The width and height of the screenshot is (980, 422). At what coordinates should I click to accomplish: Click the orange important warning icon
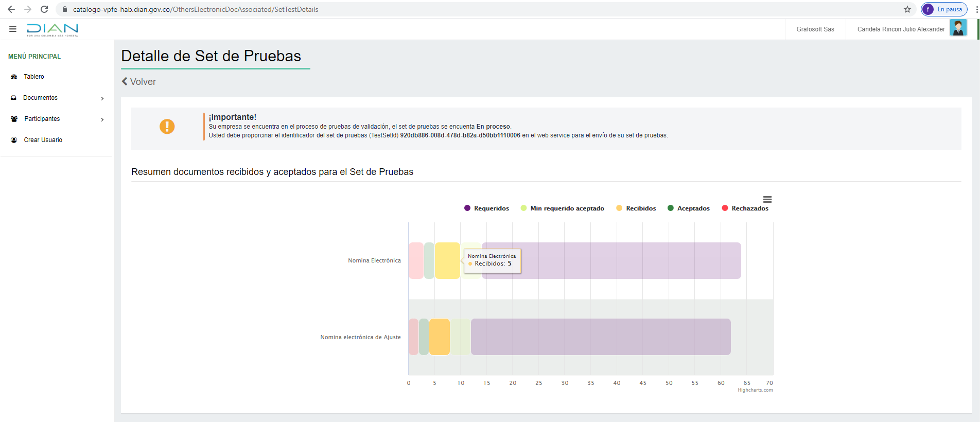tap(167, 127)
